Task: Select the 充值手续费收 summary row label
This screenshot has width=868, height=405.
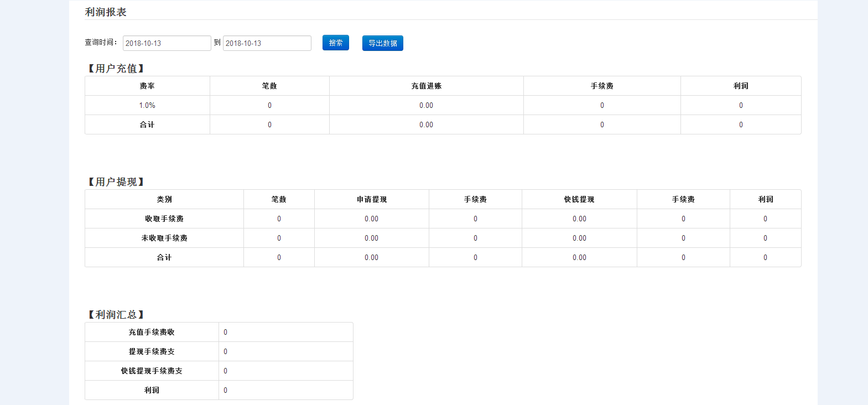Action: (x=152, y=332)
